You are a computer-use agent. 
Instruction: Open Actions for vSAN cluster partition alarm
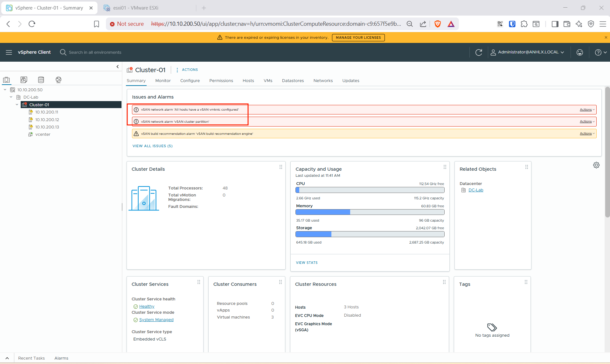[587, 121]
